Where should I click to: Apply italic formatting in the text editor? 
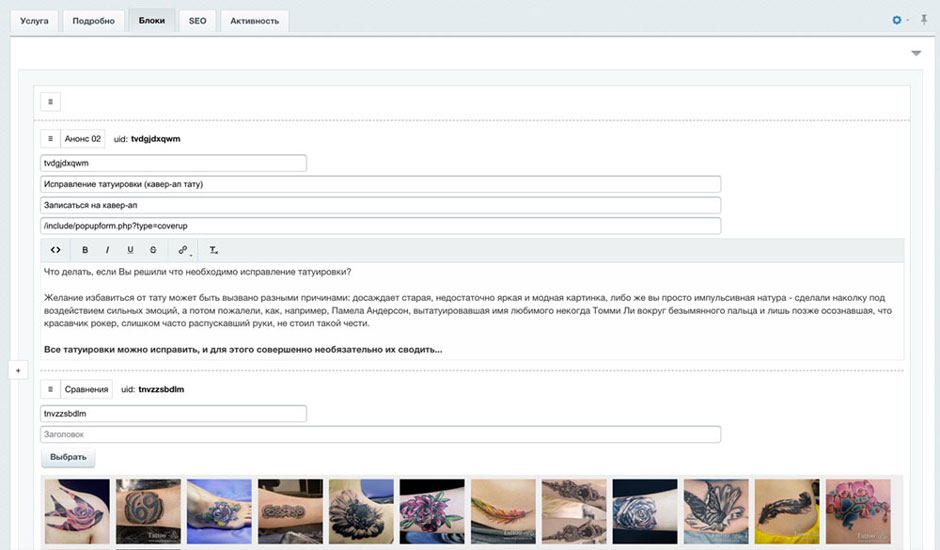[x=107, y=250]
